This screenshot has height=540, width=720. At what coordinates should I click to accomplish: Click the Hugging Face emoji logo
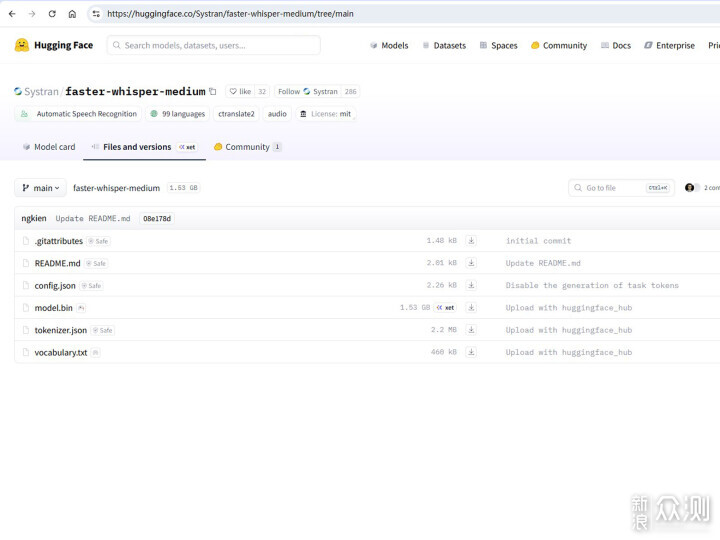pos(22,45)
